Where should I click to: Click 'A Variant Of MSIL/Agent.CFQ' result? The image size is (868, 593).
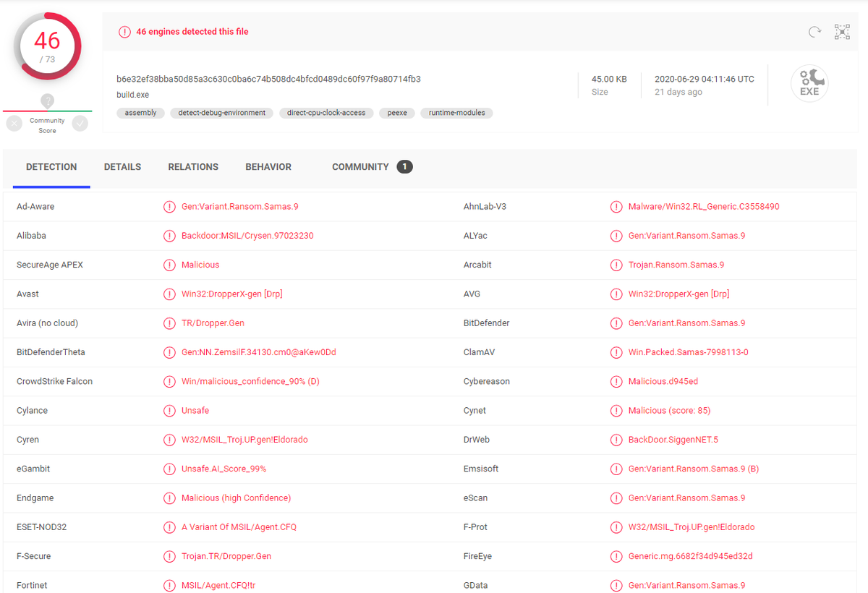point(239,527)
